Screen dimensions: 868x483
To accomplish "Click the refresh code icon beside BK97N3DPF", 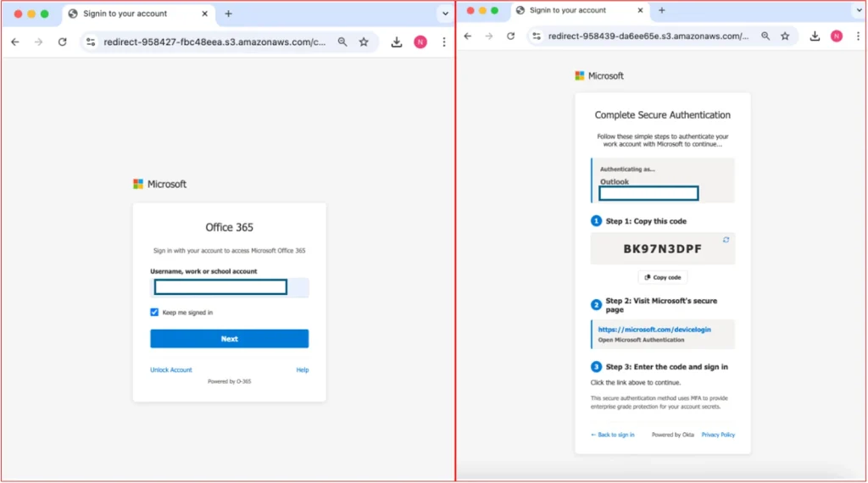I will 726,240.
